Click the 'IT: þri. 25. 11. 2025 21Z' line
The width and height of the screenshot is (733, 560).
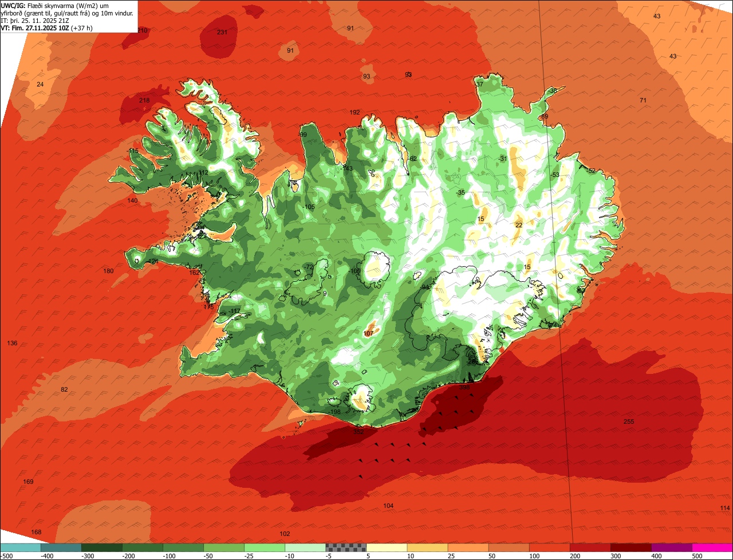click(x=36, y=20)
